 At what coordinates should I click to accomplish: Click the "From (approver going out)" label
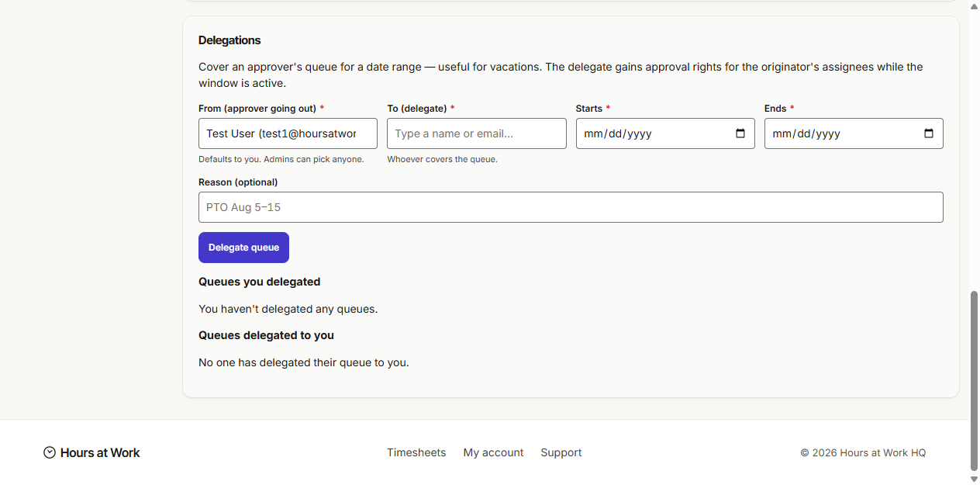[x=257, y=109]
